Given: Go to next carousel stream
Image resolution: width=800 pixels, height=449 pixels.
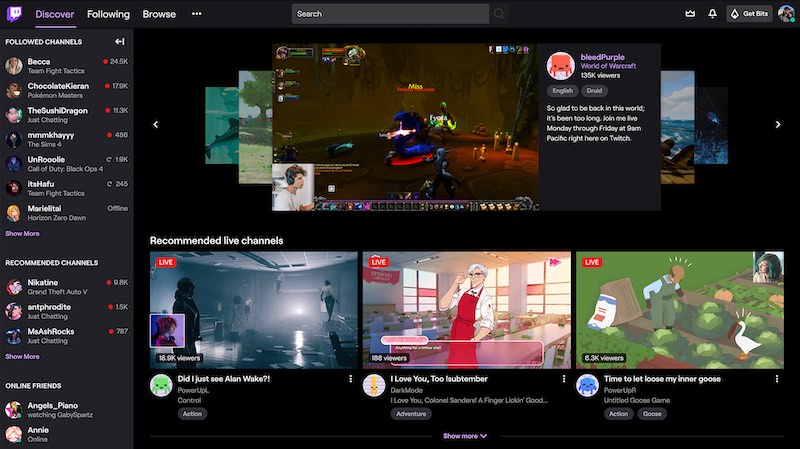Looking at the screenshot, I should [x=778, y=124].
